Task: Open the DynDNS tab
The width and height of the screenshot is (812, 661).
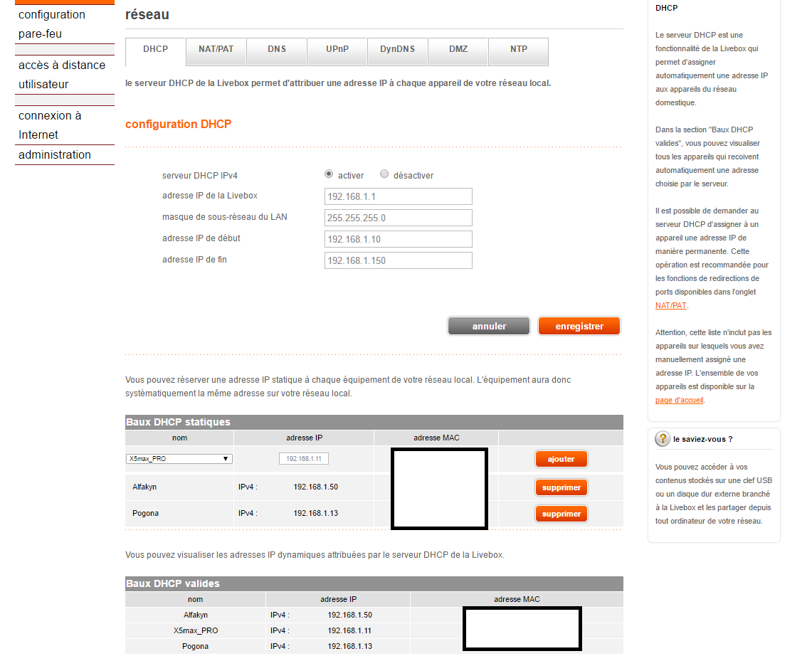Action: tap(398, 49)
